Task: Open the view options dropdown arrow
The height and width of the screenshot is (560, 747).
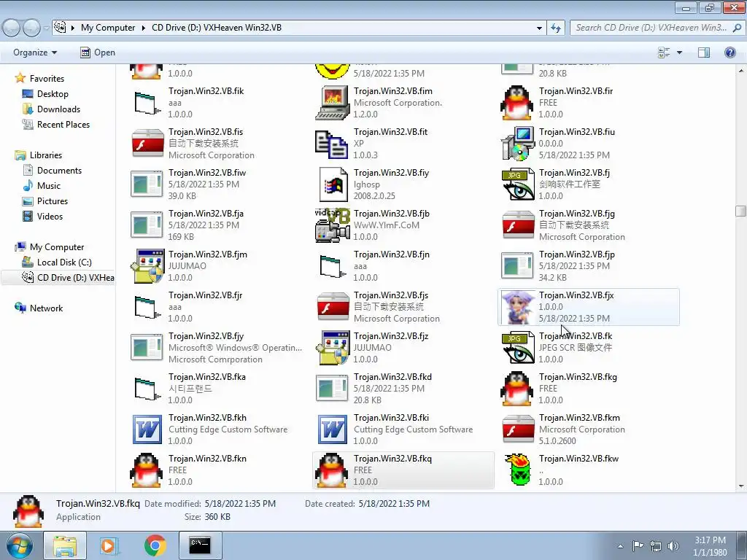Action: [679, 52]
